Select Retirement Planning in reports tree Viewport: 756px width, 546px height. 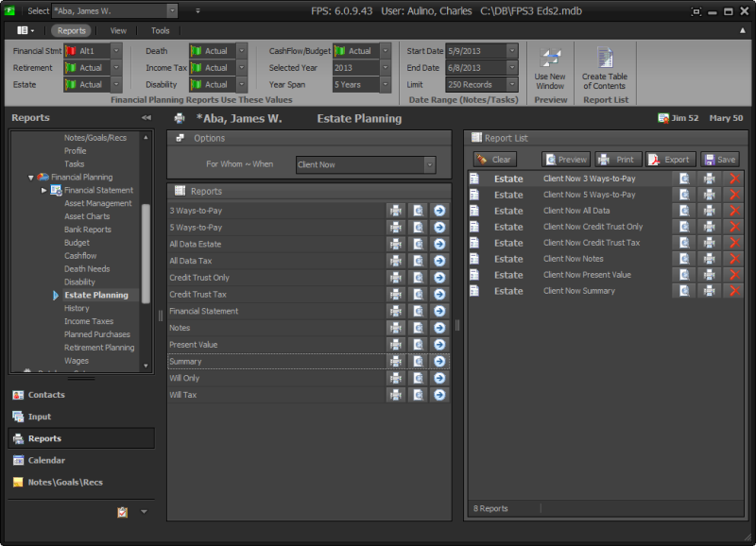99,348
